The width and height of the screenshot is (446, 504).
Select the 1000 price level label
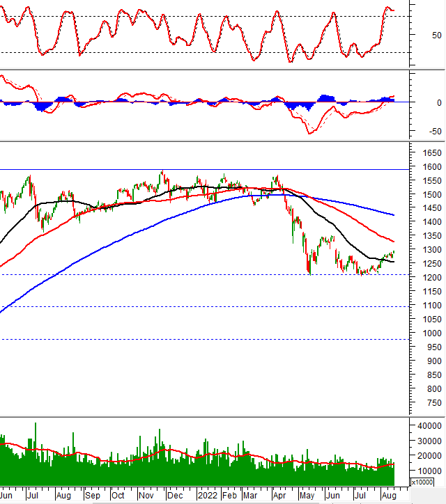(x=432, y=333)
